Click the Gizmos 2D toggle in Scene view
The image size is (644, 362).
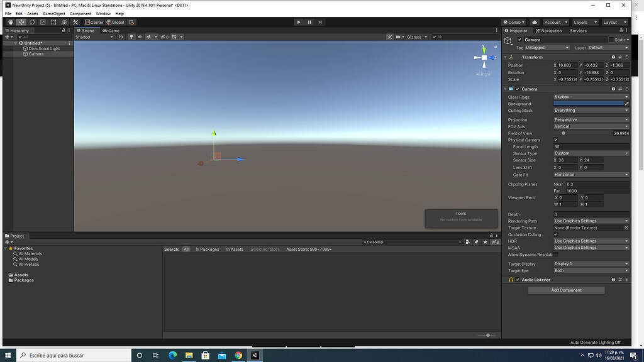pyautogui.click(x=121, y=37)
